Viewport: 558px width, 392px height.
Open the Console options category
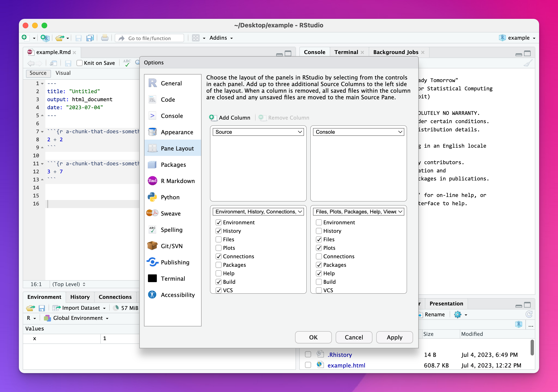pyautogui.click(x=173, y=116)
